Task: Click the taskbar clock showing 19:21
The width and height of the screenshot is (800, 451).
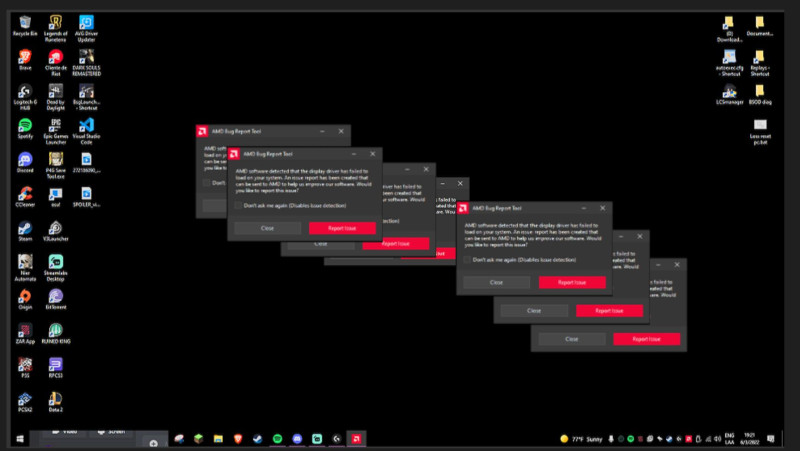Action: 749,439
